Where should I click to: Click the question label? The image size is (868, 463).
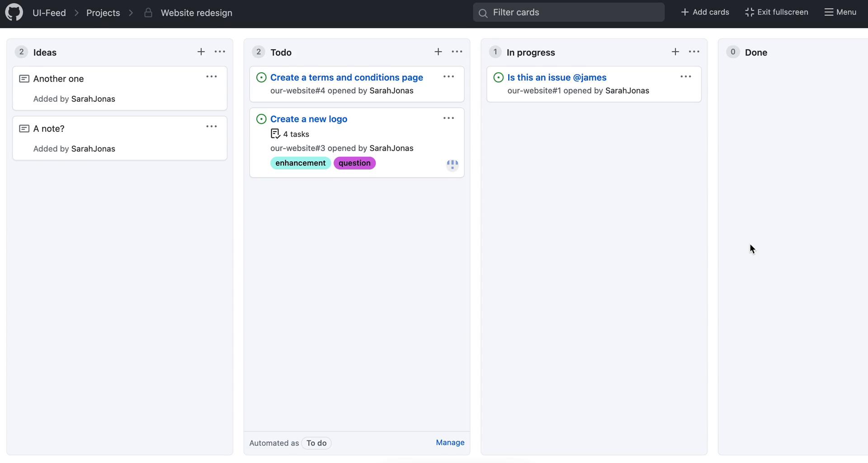354,163
